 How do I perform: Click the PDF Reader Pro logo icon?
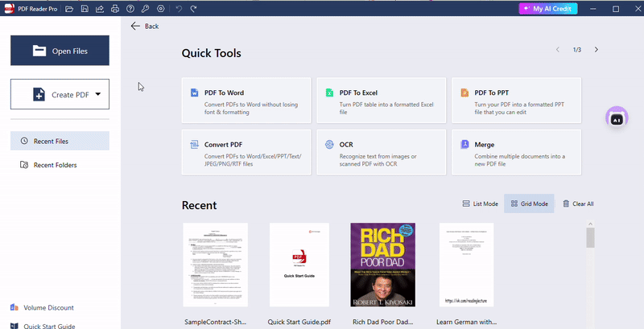(x=9, y=9)
